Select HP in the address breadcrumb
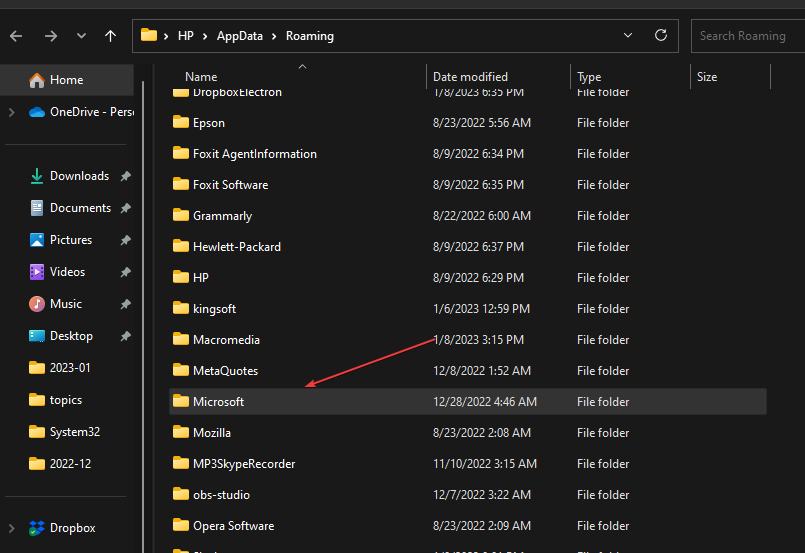805x553 pixels. point(185,36)
